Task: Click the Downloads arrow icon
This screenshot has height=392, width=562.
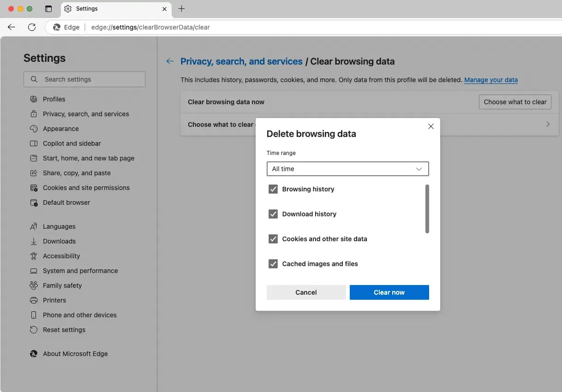Action: [34, 241]
